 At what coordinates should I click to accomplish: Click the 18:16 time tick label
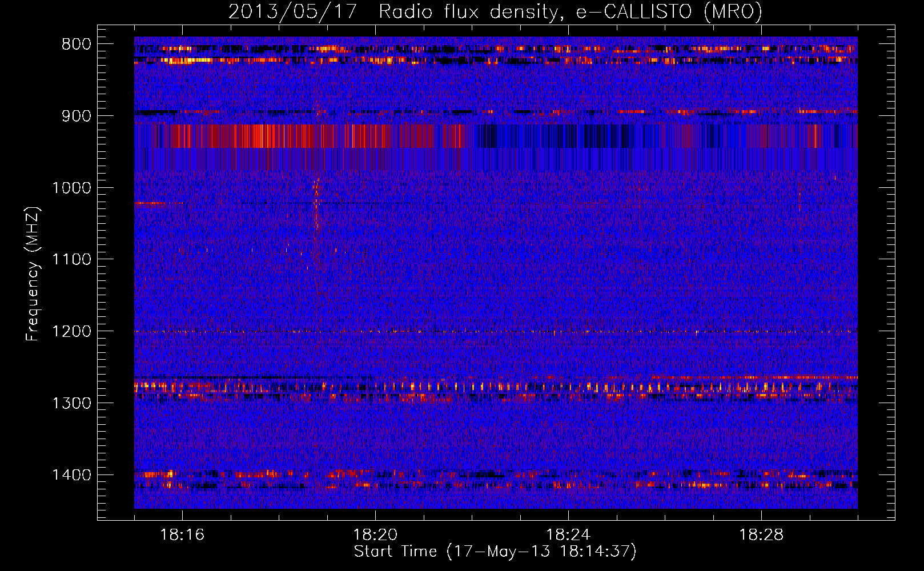182,535
